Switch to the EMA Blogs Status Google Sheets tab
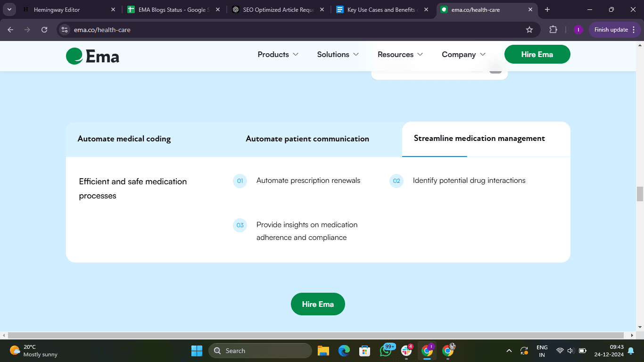The width and height of the screenshot is (644, 362). point(174,9)
